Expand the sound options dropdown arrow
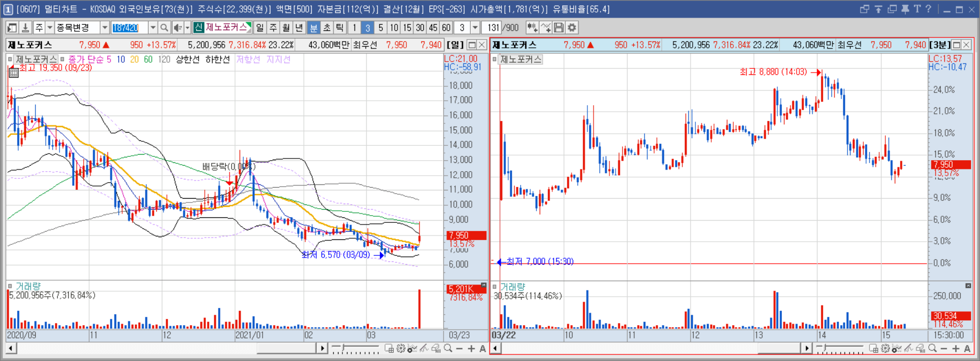Screen dimensions: 980x361 coord(187,28)
